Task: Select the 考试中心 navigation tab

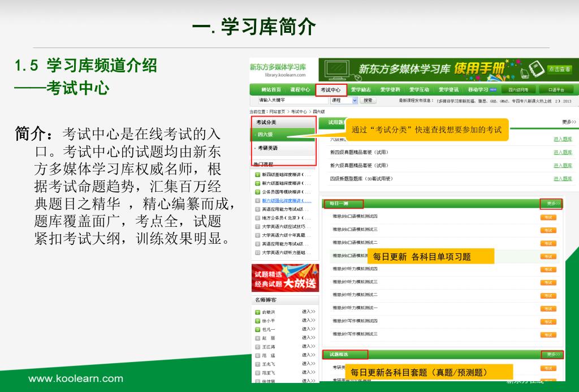Action: click(331, 90)
